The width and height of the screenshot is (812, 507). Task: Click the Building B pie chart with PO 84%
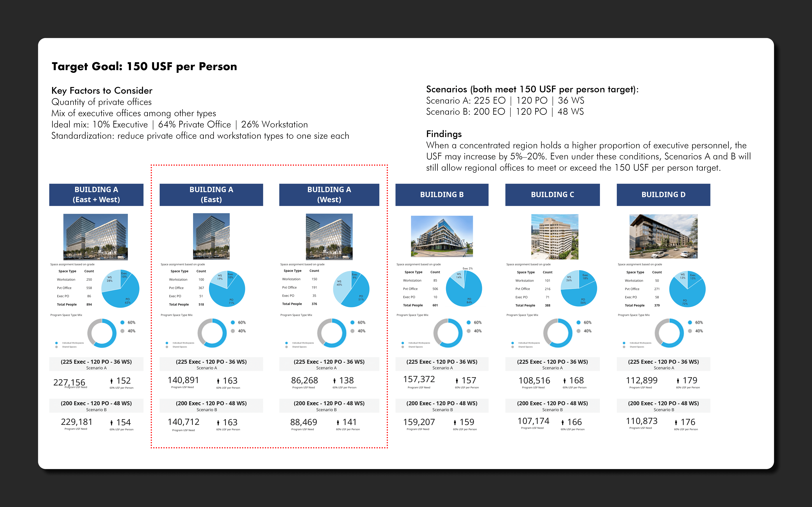[464, 289]
